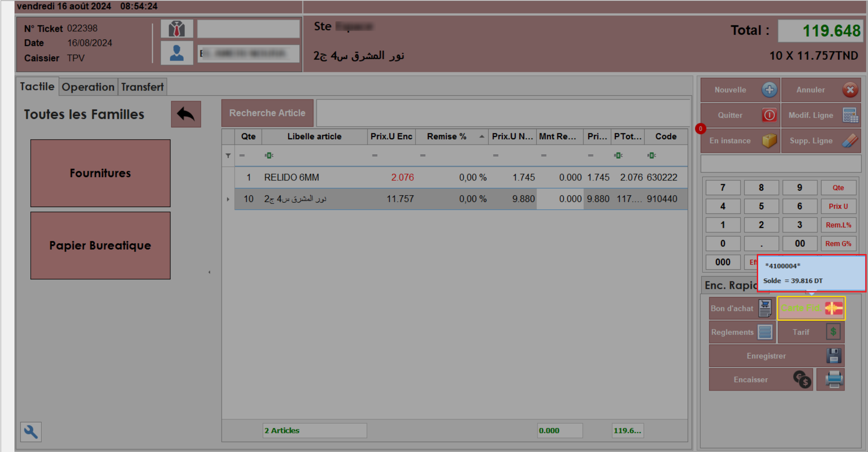The image size is (868, 452).
Task: Click the ABC filter icon under Code column
Action: tap(651, 155)
